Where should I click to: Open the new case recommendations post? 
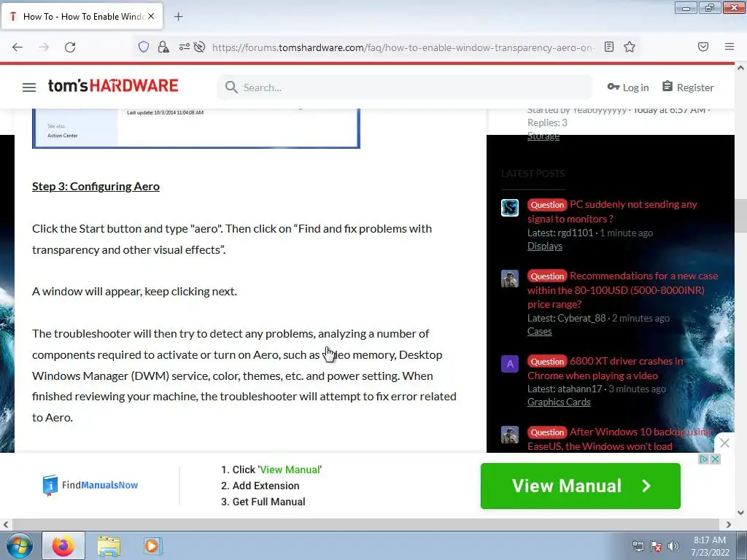[623, 289]
